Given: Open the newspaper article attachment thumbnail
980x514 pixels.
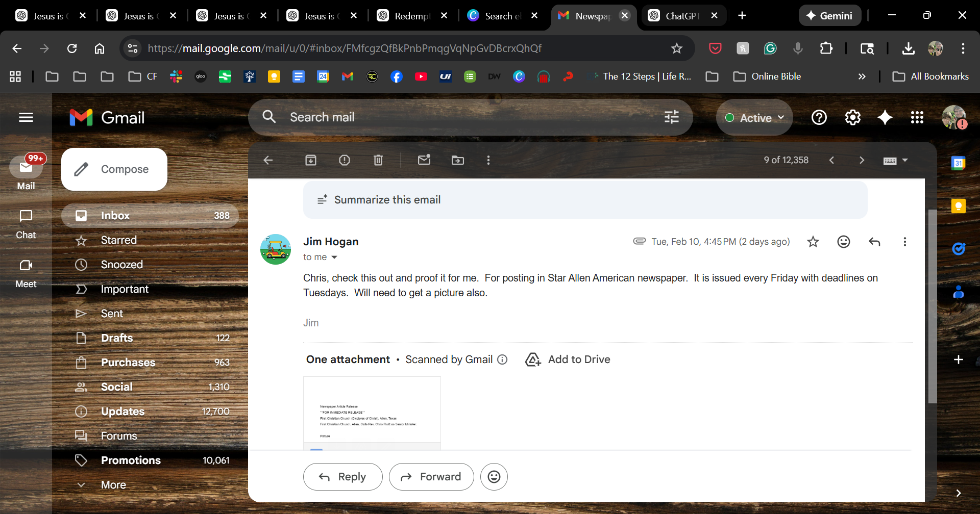Looking at the screenshot, I should 372,413.
